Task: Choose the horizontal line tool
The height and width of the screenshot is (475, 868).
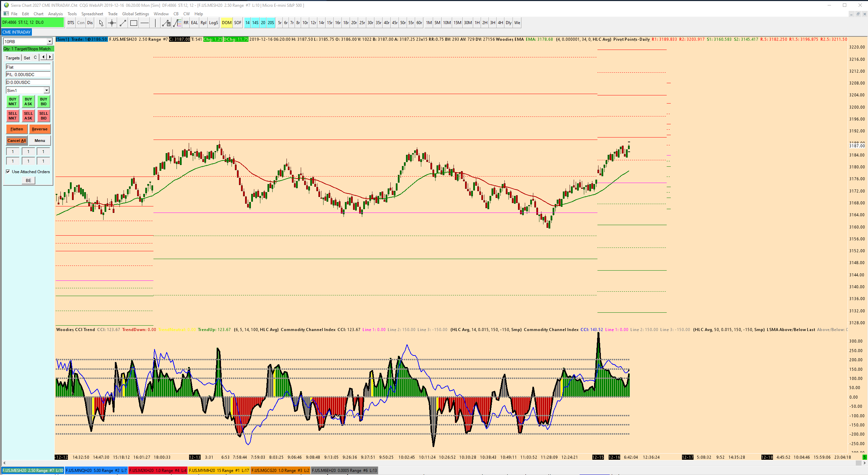Action: tap(145, 23)
